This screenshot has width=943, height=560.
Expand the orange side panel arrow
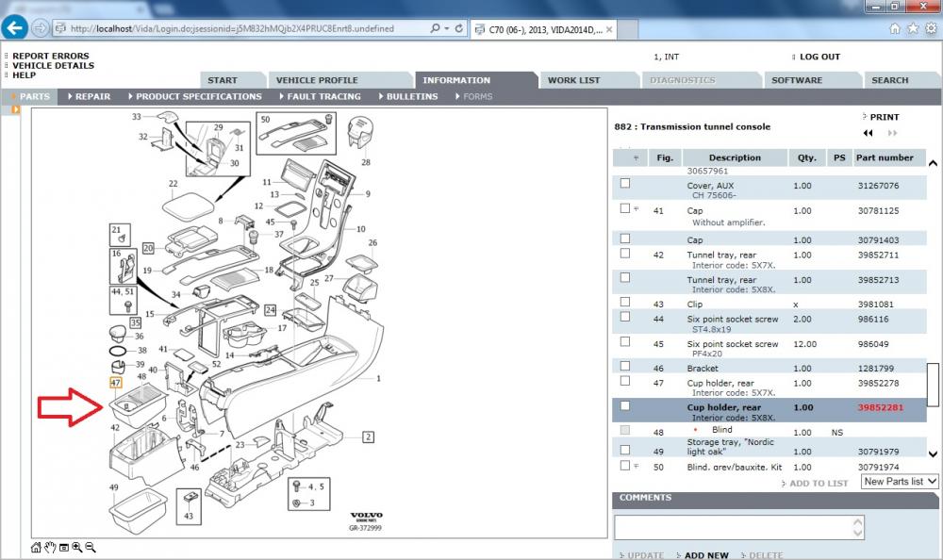(x=16, y=110)
